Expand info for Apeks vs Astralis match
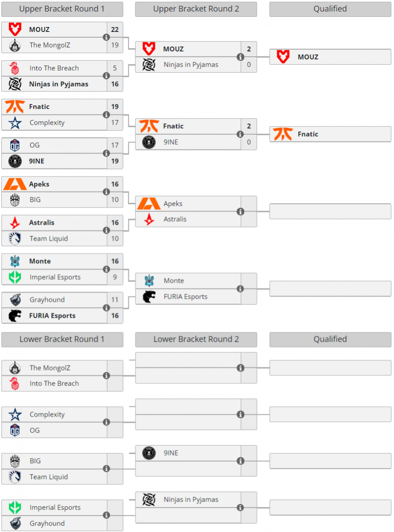Screen dimensions: 394x532 240,211
